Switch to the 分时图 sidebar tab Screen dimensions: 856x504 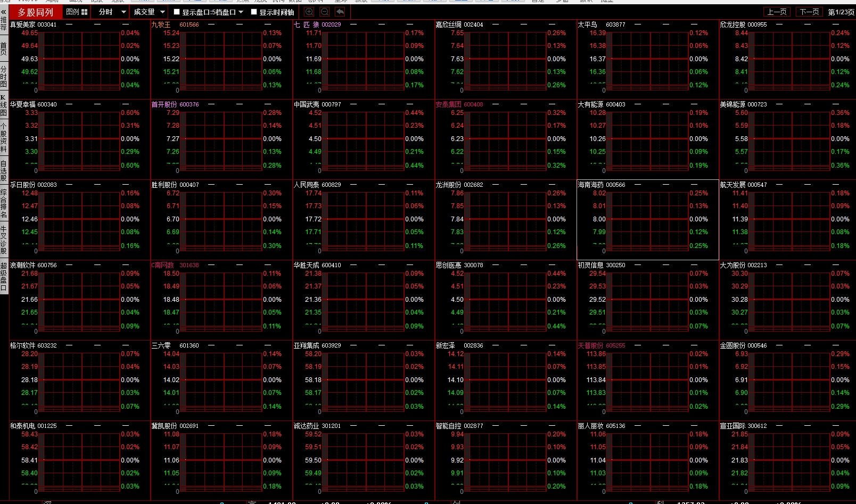click(x=4, y=77)
